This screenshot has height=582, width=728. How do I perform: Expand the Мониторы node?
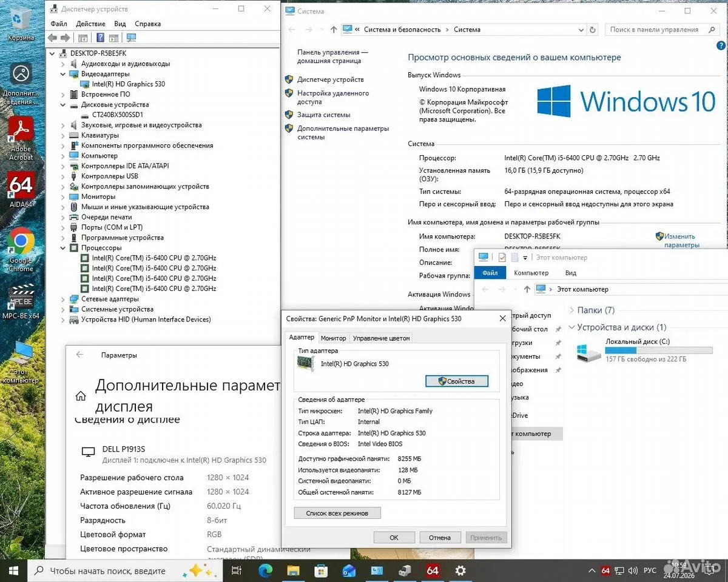pos(63,196)
